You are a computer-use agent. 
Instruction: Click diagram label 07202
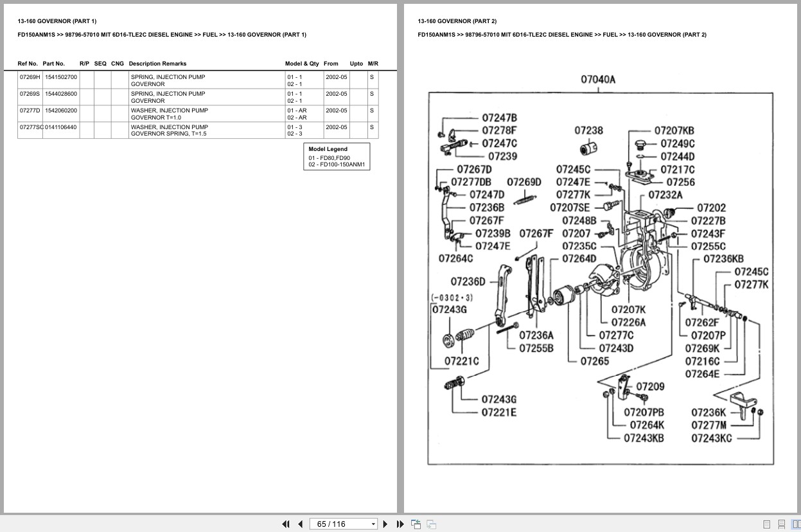click(x=711, y=208)
